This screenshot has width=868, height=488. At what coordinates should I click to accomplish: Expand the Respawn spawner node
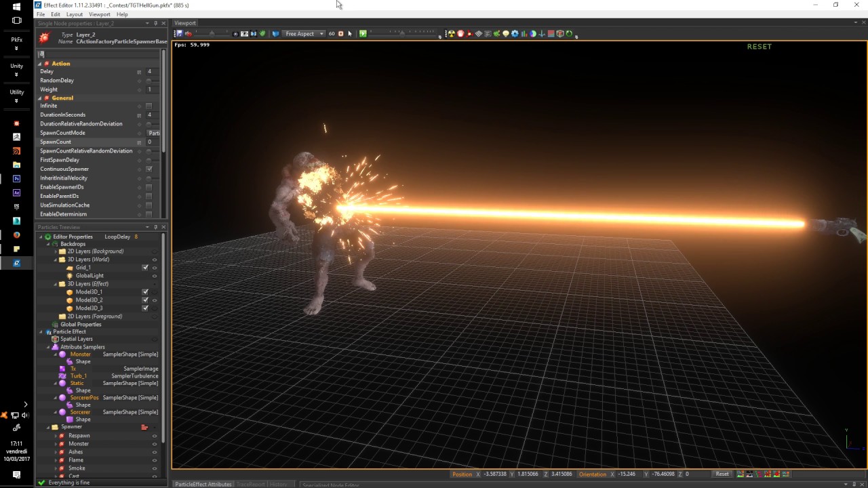tap(56, 436)
